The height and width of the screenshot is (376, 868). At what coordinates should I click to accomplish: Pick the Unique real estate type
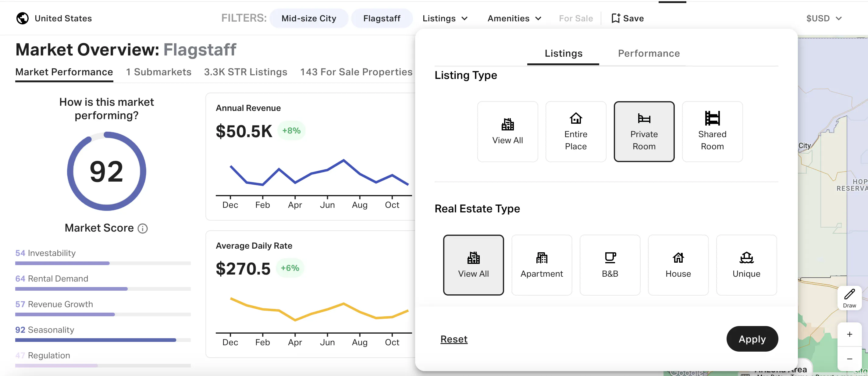(x=746, y=265)
